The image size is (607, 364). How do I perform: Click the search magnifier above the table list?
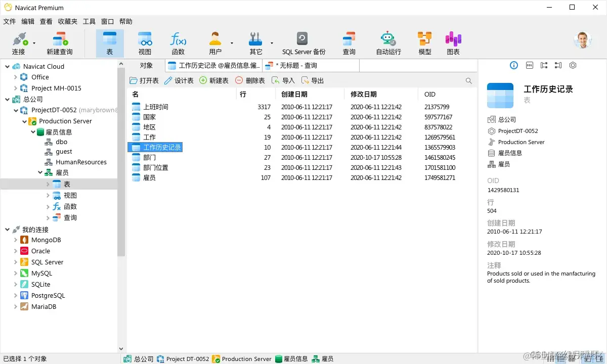pos(468,80)
